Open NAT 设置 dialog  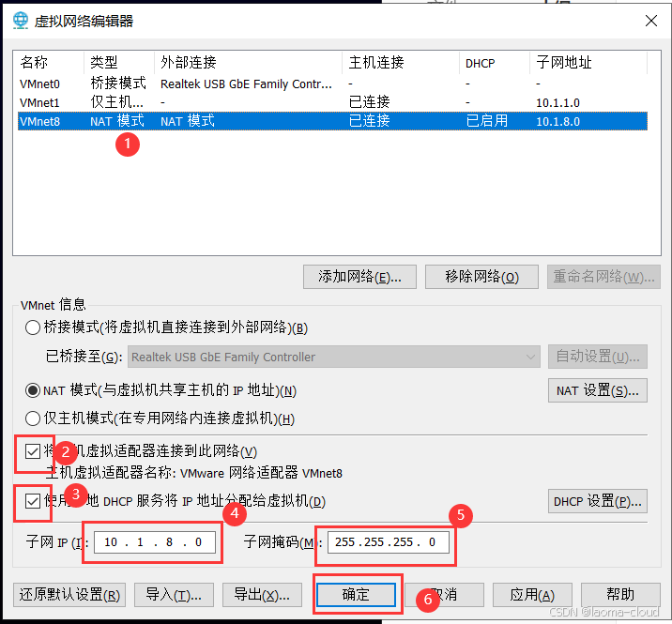coord(598,390)
